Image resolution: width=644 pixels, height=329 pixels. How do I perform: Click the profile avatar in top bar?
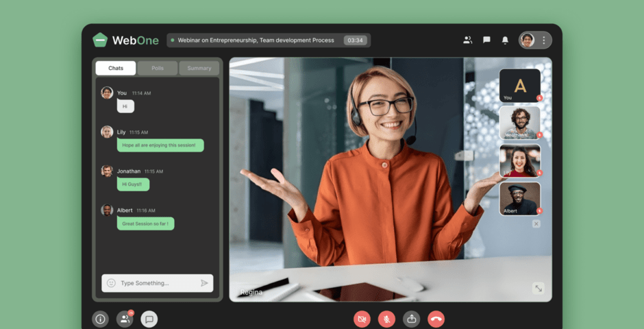527,40
